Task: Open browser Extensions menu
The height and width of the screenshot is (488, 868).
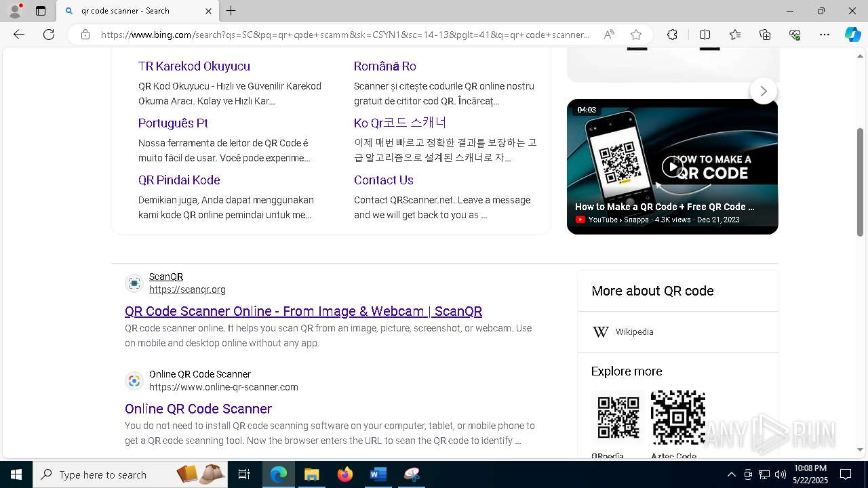Action: 672,35
